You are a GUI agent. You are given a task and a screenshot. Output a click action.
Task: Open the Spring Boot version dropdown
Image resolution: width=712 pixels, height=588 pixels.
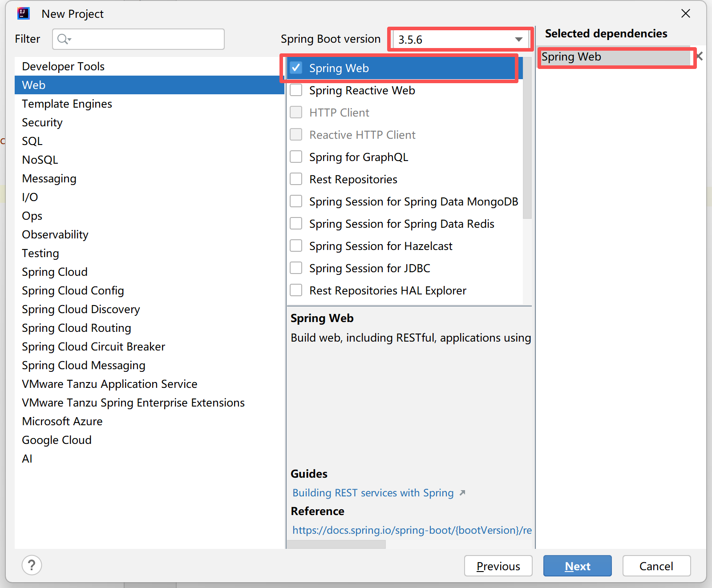pos(518,39)
